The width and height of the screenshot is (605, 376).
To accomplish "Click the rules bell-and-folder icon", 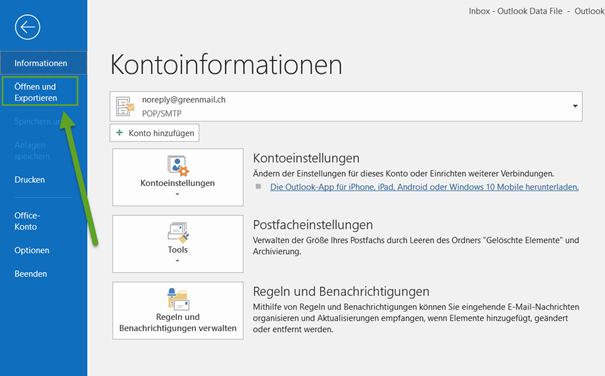I will 178,299.
